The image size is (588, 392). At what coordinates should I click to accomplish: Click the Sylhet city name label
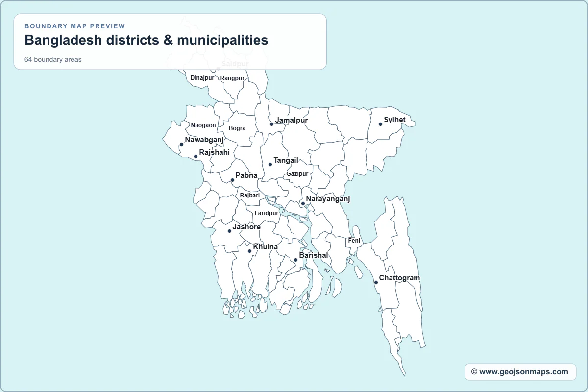tap(394, 120)
